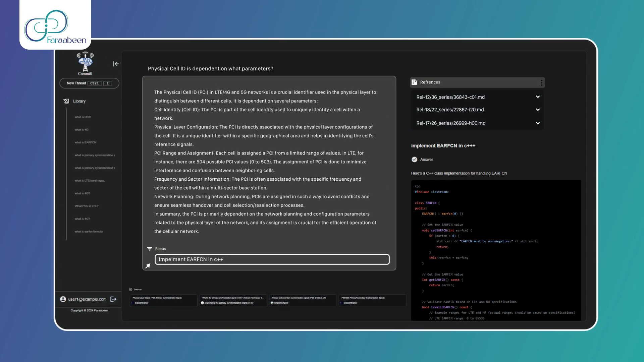Click the Sources section icon
The image size is (644, 362).
coord(131,289)
